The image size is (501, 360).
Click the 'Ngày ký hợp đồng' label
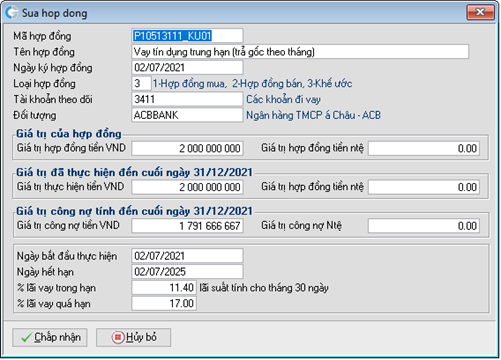click(53, 68)
